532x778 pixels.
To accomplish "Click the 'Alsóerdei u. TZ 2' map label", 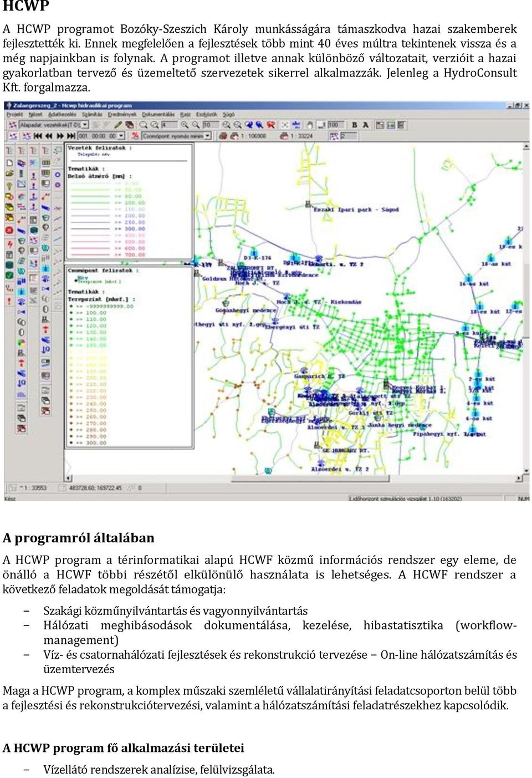I will click(x=340, y=469).
